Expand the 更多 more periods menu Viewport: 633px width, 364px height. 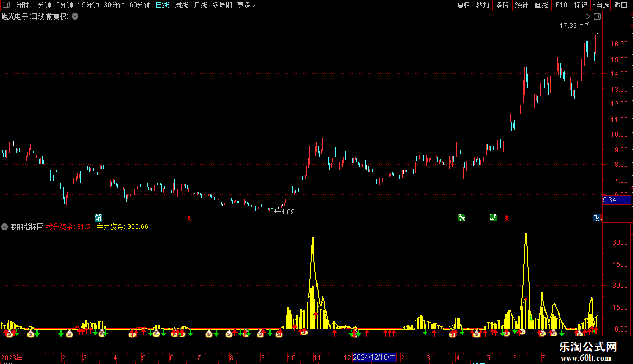point(246,5)
